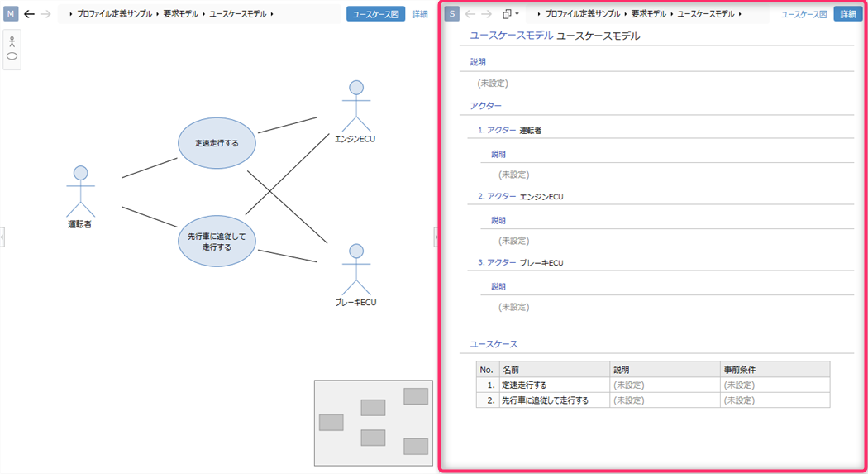The image size is (868, 474).
Task: Click the 名前 column header
Action: tap(554, 369)
